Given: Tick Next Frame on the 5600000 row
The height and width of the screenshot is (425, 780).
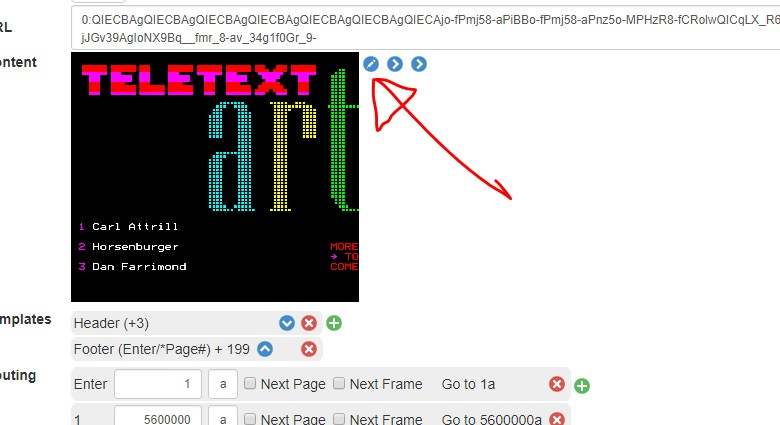Looking at the screenshot, I should point(339,419).
